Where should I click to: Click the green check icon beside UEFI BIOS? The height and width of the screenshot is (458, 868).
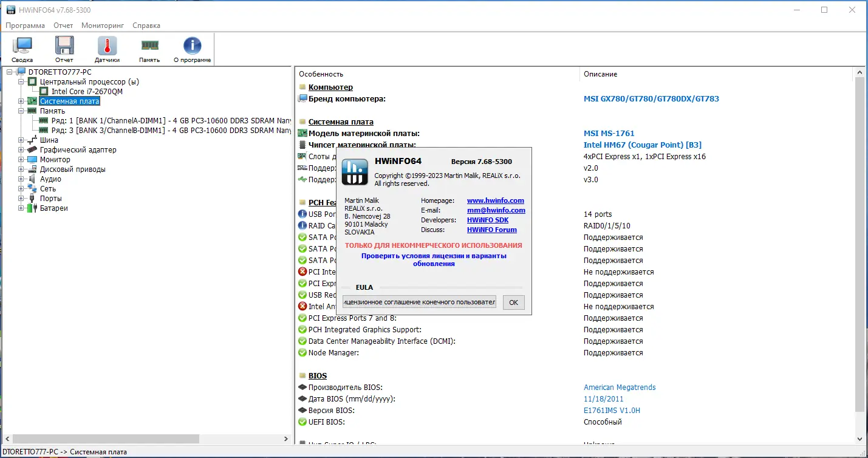click(302, 422)
